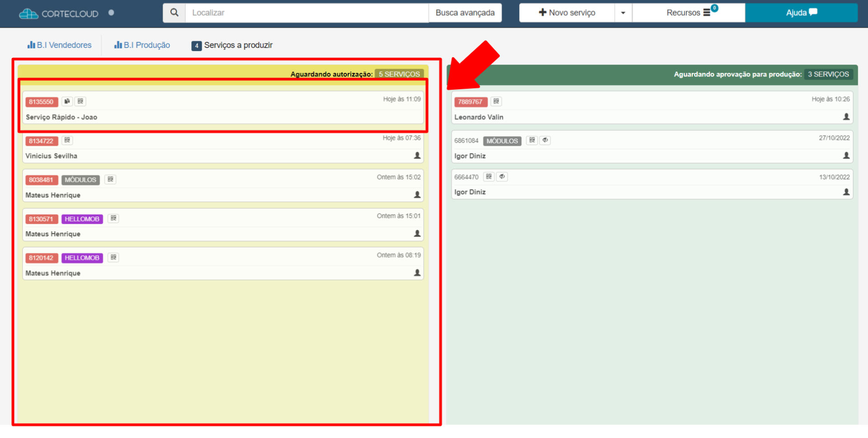The width and height of the screenshot is (868, 438).
Task: Open the QR code icon for service 8038481
Action: [110, 180]
